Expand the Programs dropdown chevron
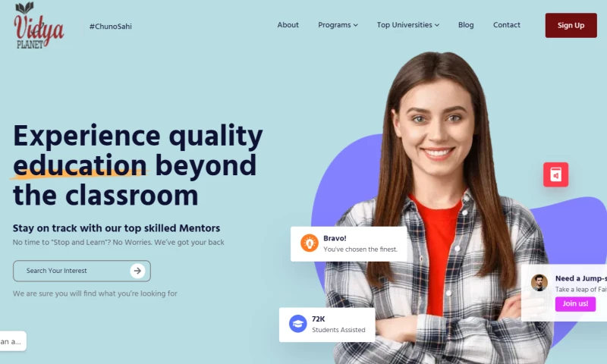 coord(355,25)
